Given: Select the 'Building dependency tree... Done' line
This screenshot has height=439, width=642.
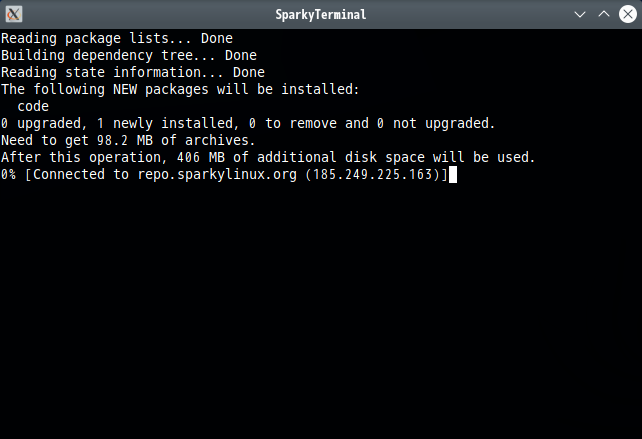Looking at the screenshot, I should tap(129, 55).
